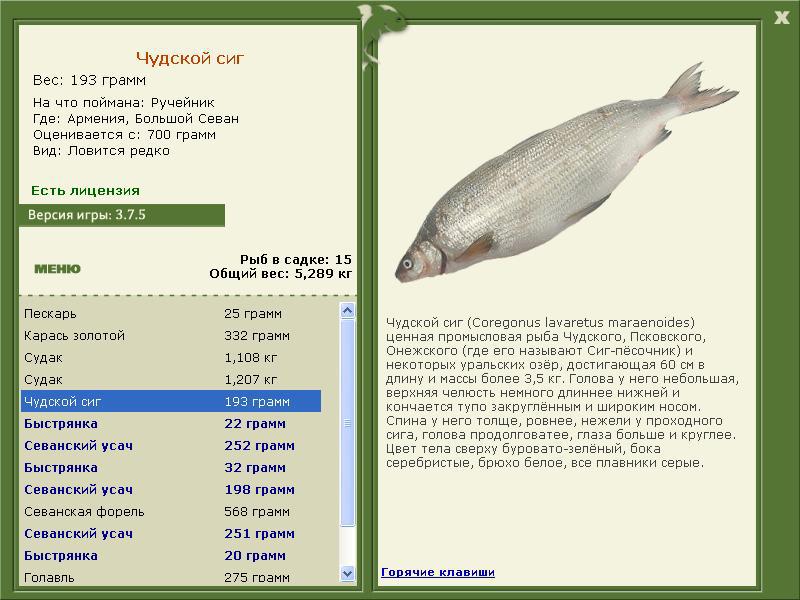Viewport: 800px width, 600px height.
Task: Click Вес: 193 грамм text
Action: point(89,81)
